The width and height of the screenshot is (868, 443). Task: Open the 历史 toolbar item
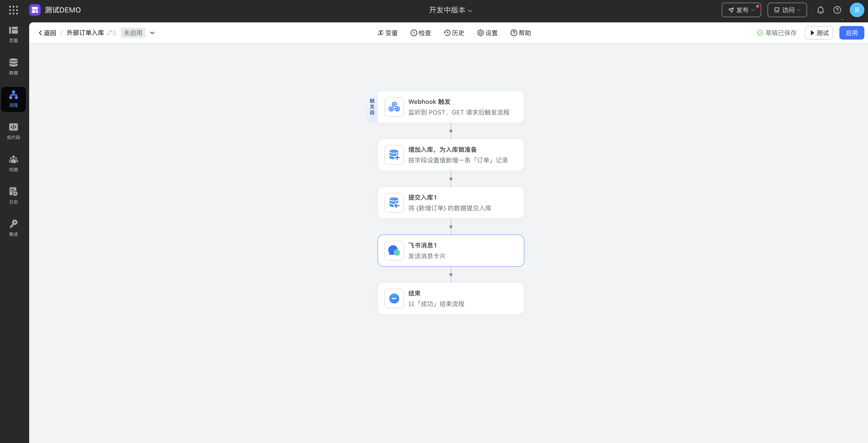[454, 33]
